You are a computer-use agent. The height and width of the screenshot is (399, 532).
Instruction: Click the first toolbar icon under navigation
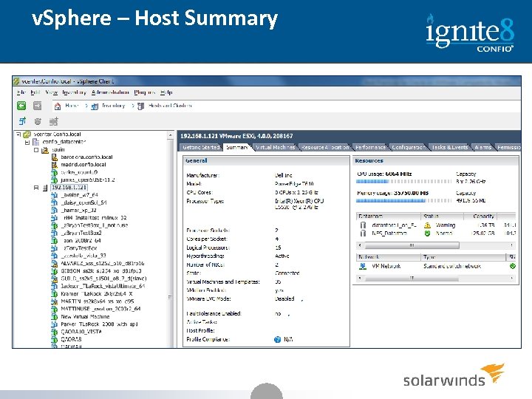click(22, 121)
